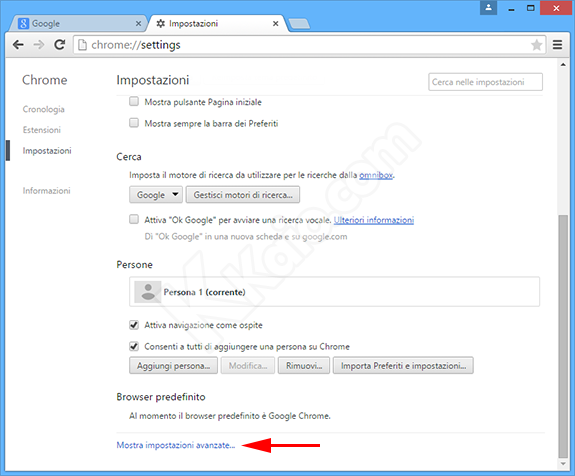
Task: Click the Cerca section heading
Action: [129, 157]
